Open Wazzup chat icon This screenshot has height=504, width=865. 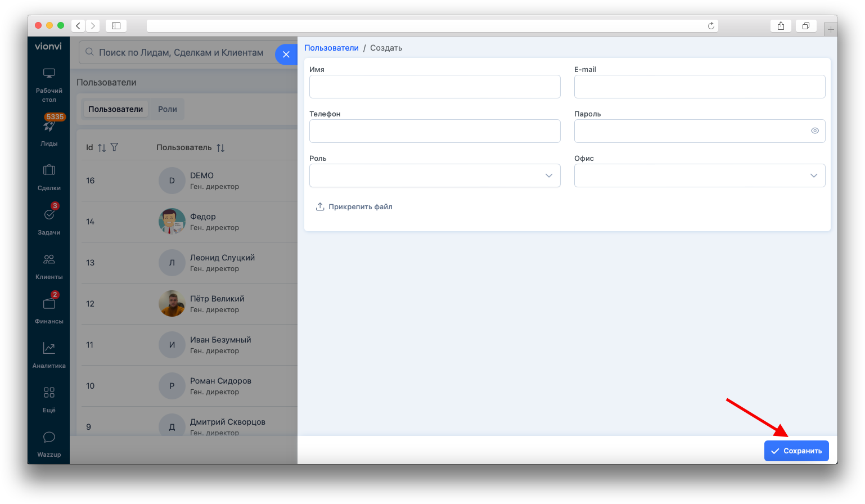tap(49, 437)
